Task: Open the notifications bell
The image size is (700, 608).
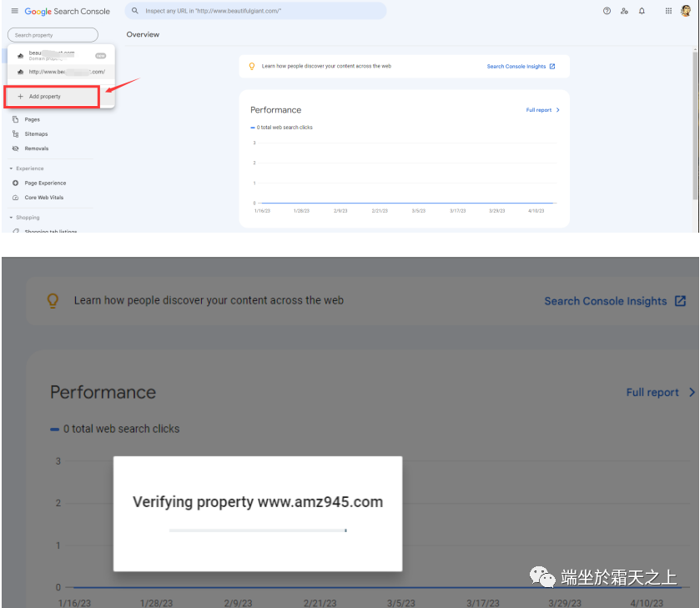Action: (x=642, y=11)
